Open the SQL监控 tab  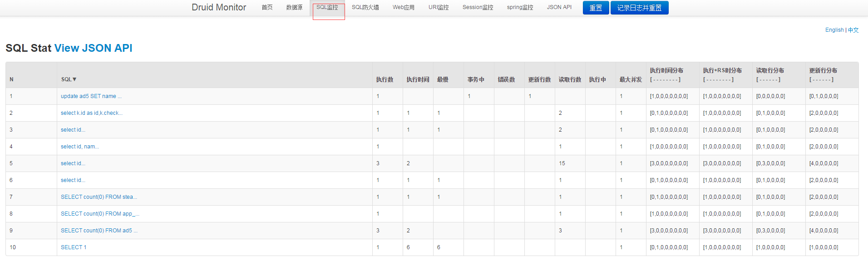point(327,7)
